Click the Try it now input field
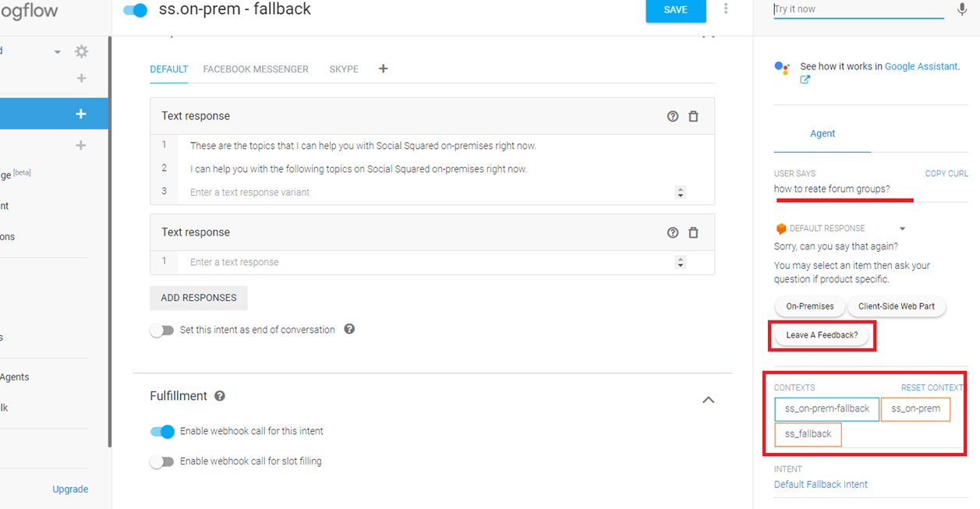The width and height of the screenshot is (980, 509). pos(858,9)
